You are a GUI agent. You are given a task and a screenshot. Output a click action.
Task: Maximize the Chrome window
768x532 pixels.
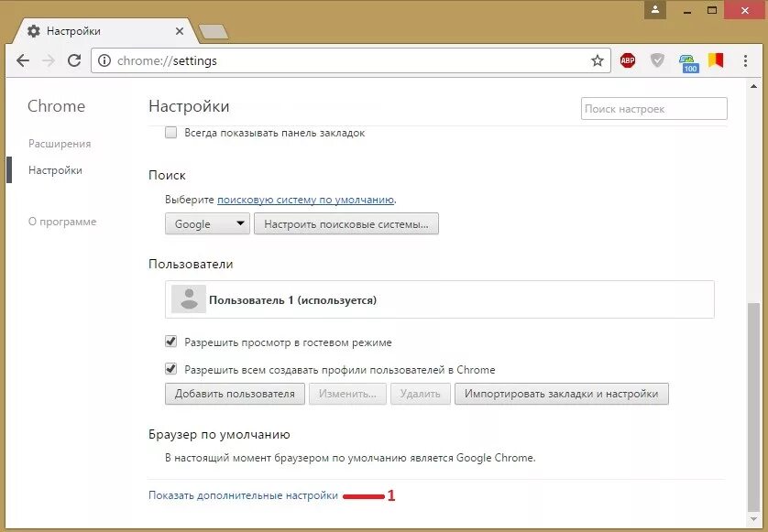coord(712,10)
